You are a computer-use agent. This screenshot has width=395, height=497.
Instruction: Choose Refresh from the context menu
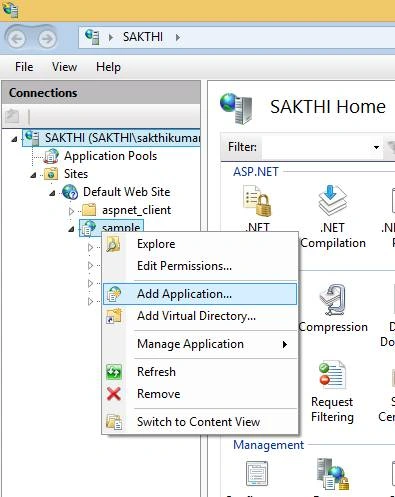pos(200,372)
